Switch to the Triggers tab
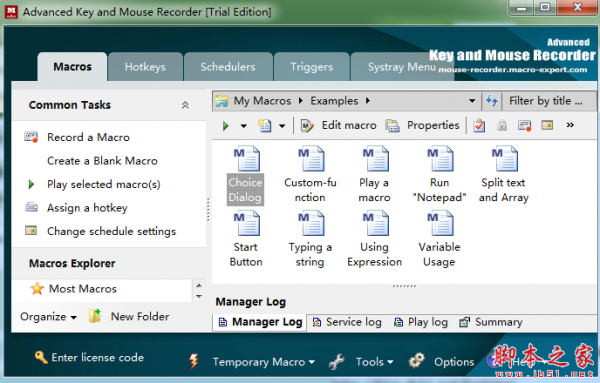600x383 pixels. [311, 67]
